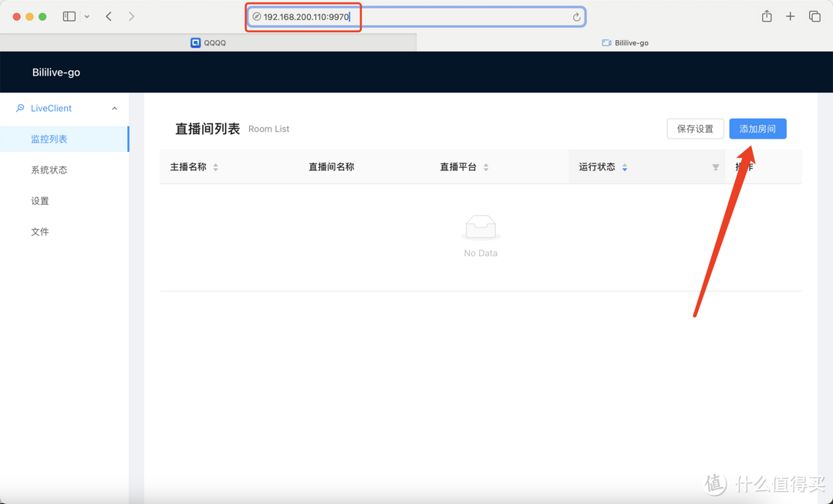Click the LiveClient magnifier icon in sidebar
The width and height of the screenshot is (833, 504).
click(19, 108)
